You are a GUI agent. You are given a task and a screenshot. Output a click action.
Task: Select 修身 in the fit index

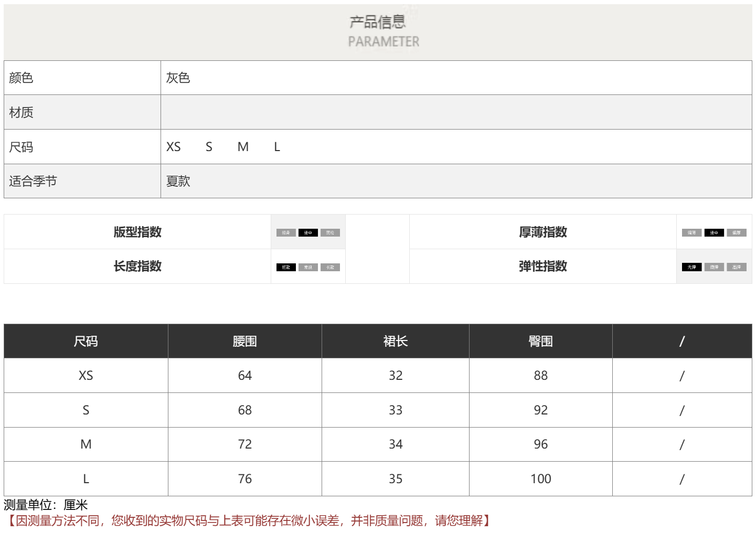pos(286,232)
